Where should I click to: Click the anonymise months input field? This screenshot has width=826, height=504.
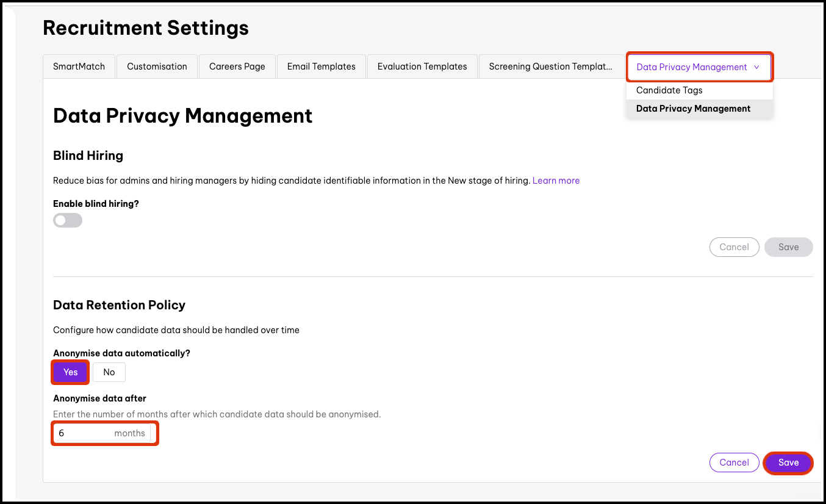[x=85, y=433]
